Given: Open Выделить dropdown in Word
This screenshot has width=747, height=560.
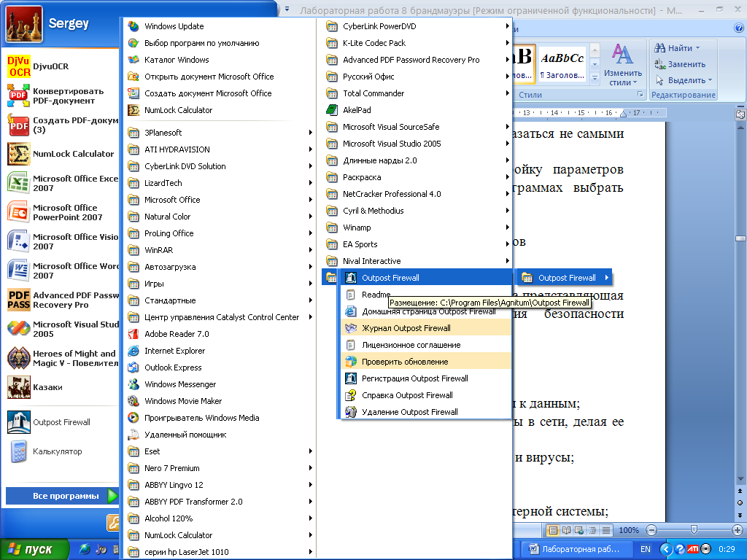Looking at the screenshot, I should (x=684, y=80).
